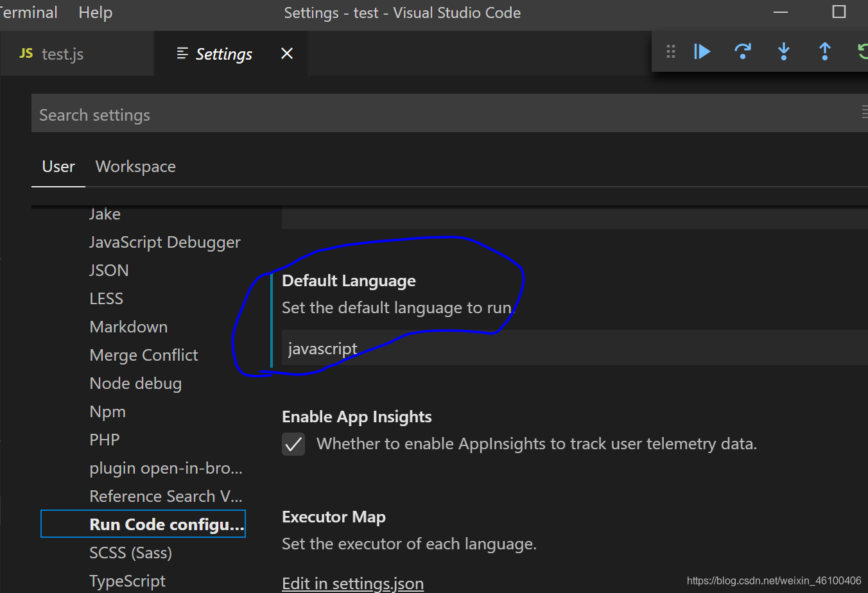Select Markdown in settings tree
This screenshot has width=868, height=593.
(x=128, y=327)
